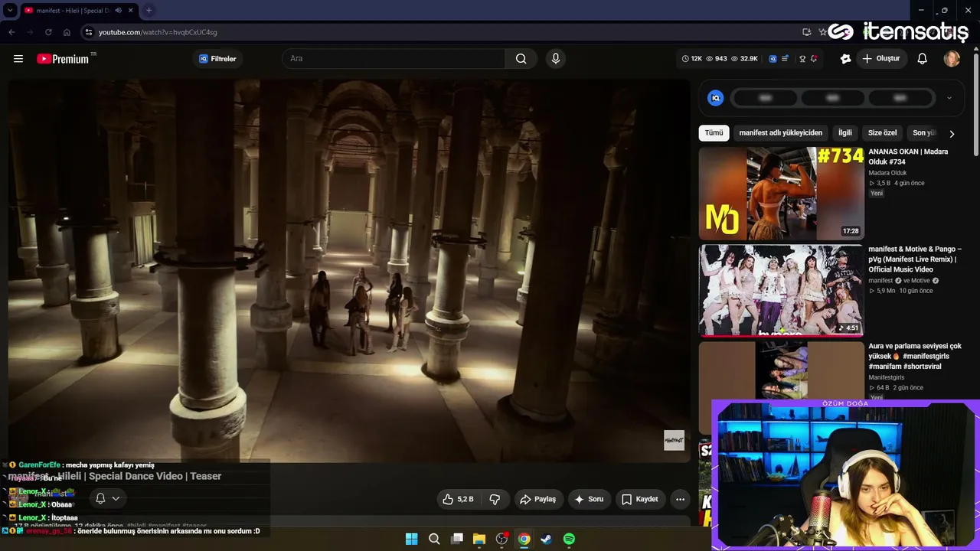Click the blue vidIQ logo in stats bar
Image resolution: width=980 pixels, height=551 pixels.
click(773, 59)
